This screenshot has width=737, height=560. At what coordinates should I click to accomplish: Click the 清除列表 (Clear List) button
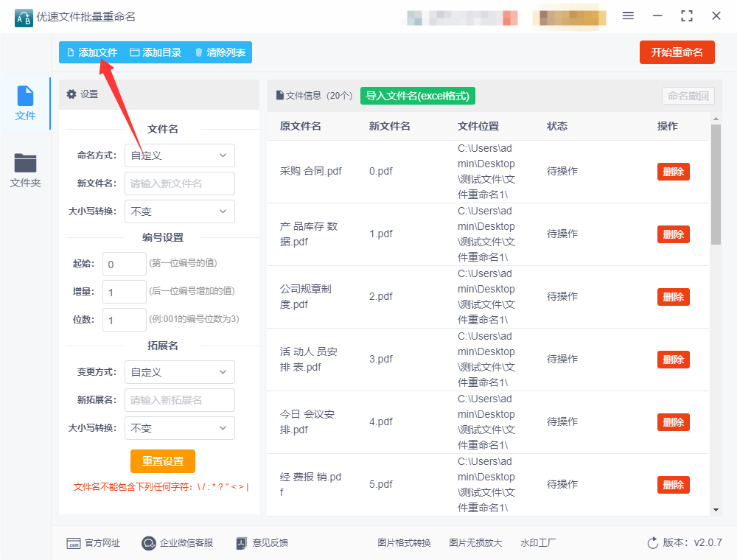[220, 52]
